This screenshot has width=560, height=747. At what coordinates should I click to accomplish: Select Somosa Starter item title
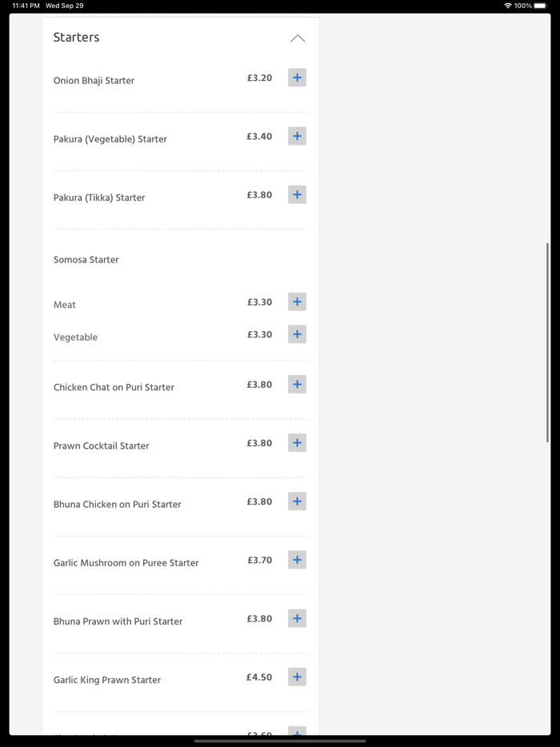click(86, 260)
